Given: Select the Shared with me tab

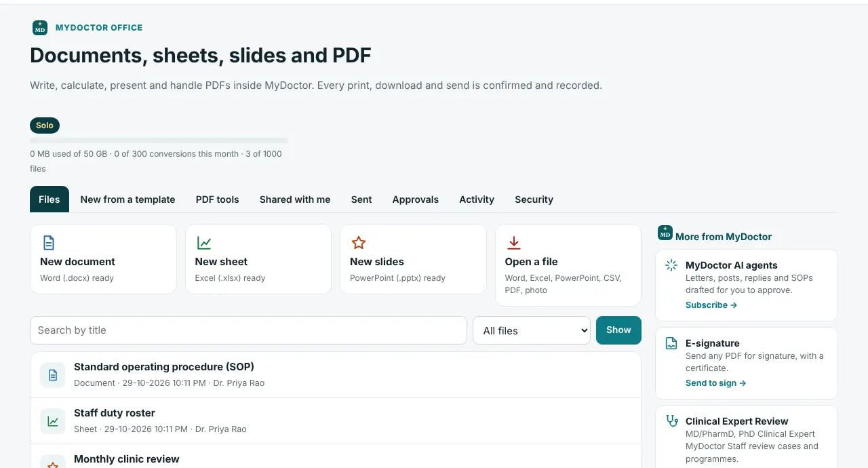Looking at the screenshot, I should 295,199.
